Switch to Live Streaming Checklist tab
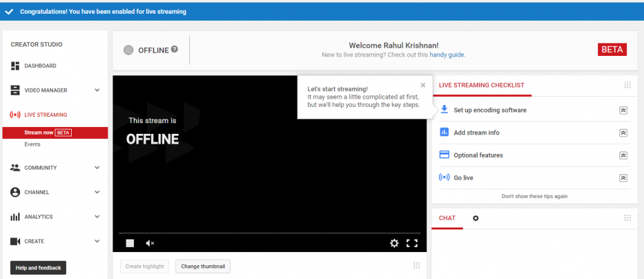The height and width of the screenshot is (279, 644). (481, 85)
